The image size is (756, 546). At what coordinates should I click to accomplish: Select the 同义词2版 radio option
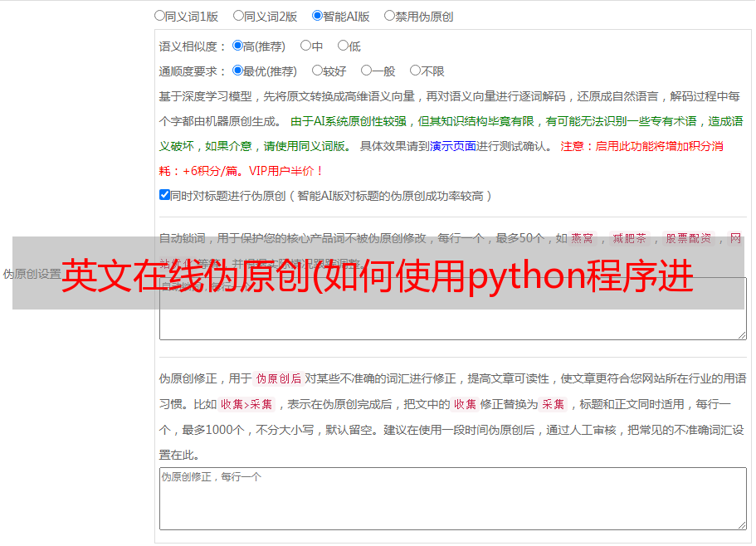point(238,16)
